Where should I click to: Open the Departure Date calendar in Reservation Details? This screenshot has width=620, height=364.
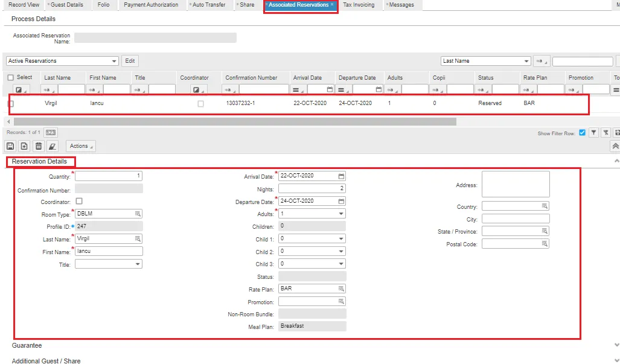[x=341, y=201]
